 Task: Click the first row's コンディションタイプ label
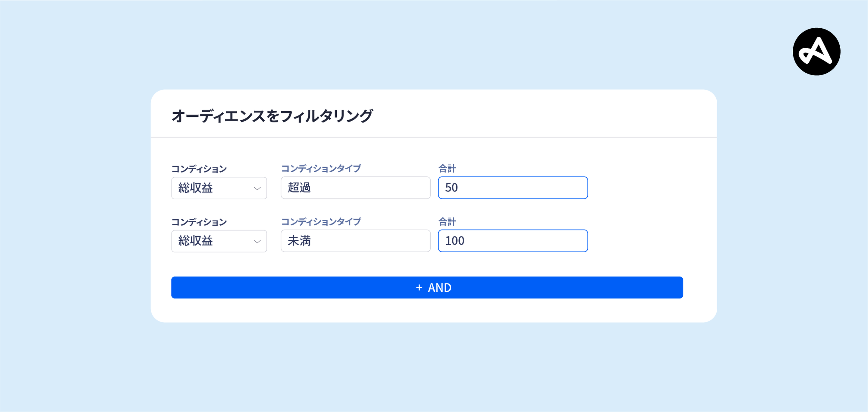click(321, 169)
